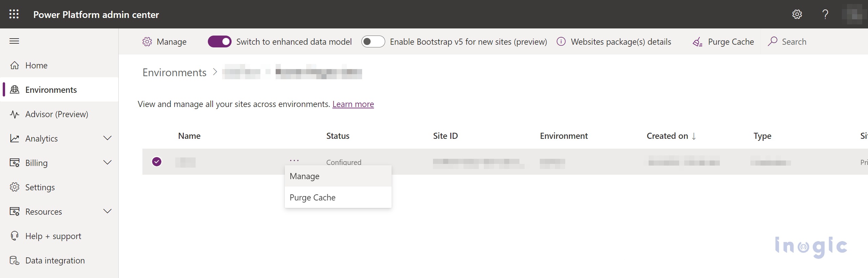Click the Created on sort arrow
Screen dimensions: 868x278
pos(694,136)
